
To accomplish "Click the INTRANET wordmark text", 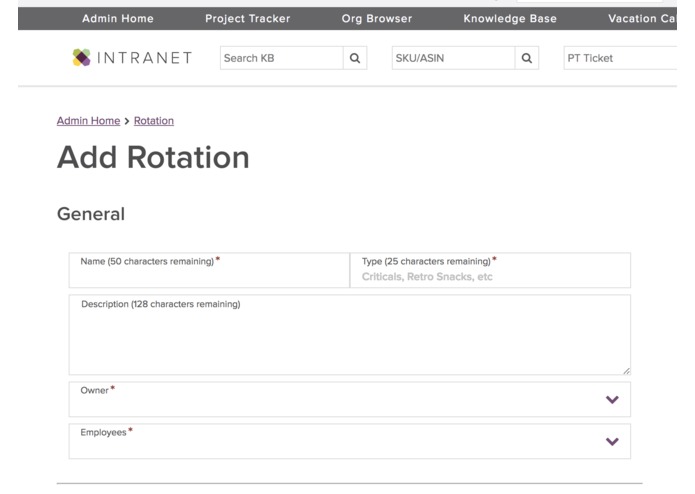I will coord(144,58).
